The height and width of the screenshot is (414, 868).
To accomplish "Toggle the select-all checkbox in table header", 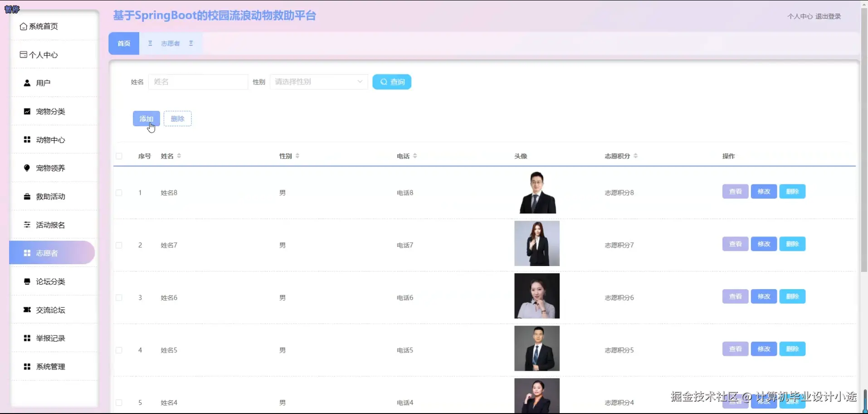I will click(119, 156).
